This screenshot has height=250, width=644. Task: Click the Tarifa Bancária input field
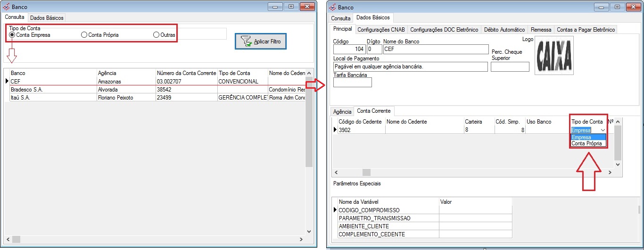pos(352,83)
